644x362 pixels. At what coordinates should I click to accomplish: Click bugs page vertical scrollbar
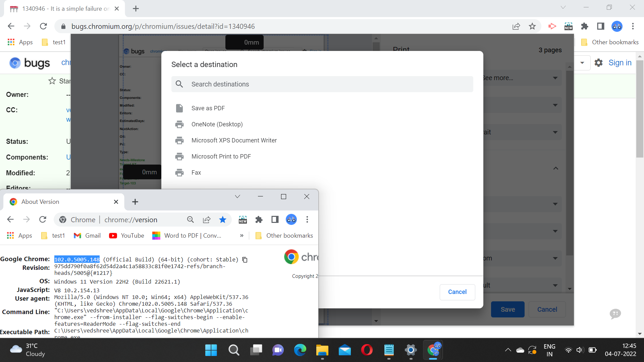click(x=640, y=109)
